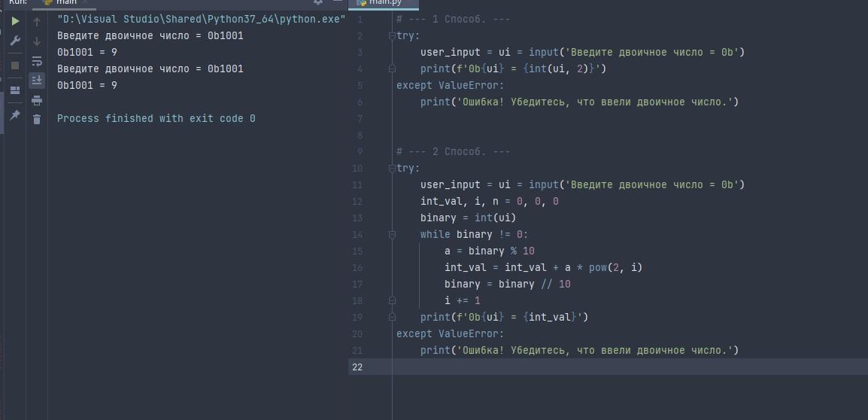Viewport: 868px width, 420px height.
Task: Click the error print statement on line 6
Action: tap(580, 102)
